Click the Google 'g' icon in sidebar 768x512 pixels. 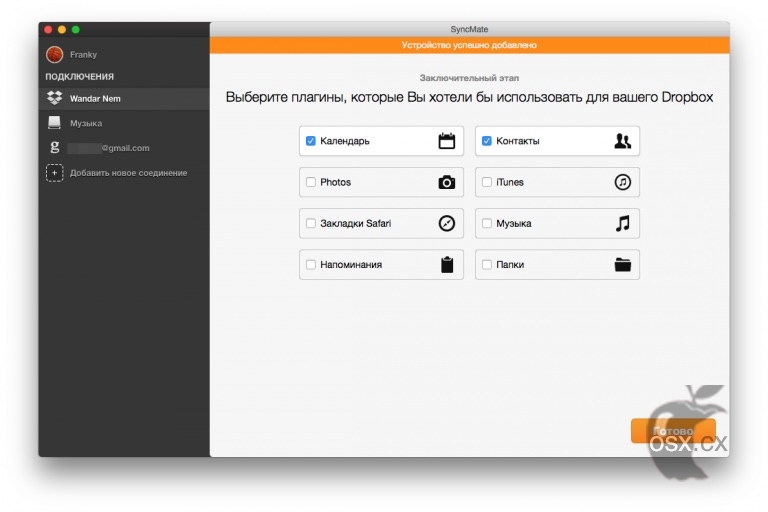pyautogui.click(x=54, y=147)
